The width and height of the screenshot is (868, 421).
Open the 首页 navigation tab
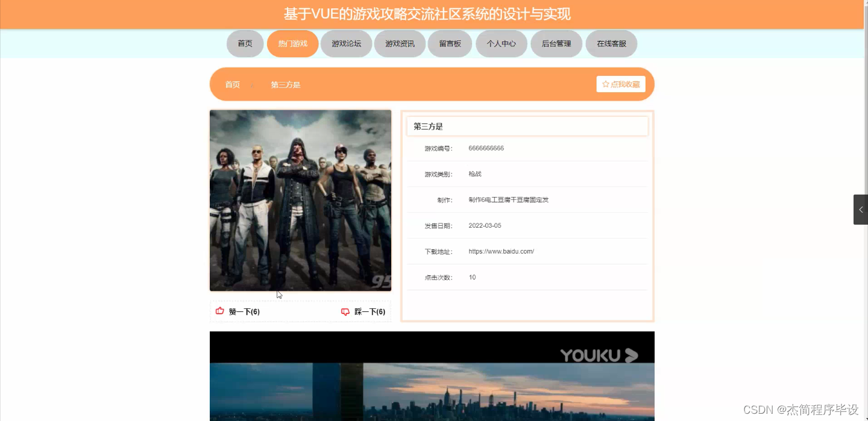point(245,43)
